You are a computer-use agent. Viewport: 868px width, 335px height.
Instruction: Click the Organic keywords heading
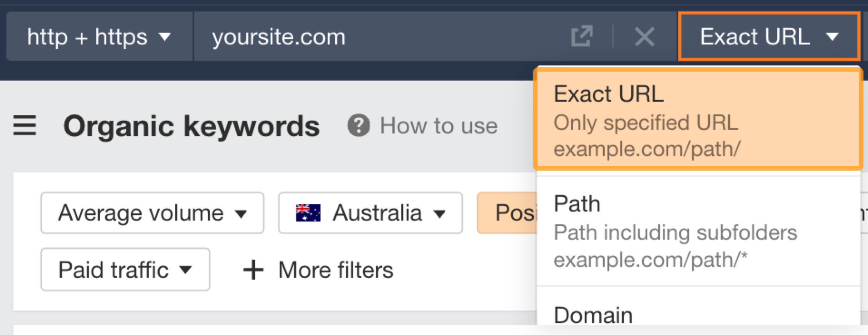[x=192, y=126]
